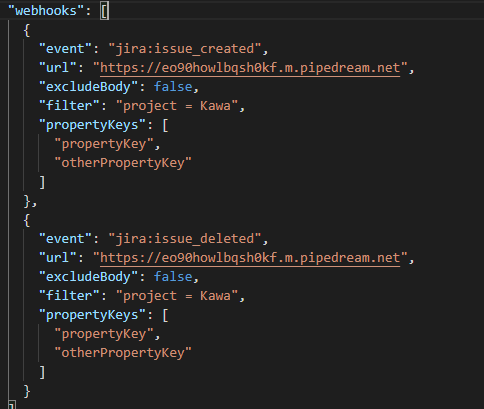The image size is (484, 409).
Task: Click the false value in first webhook
Action: pos(173,87)
